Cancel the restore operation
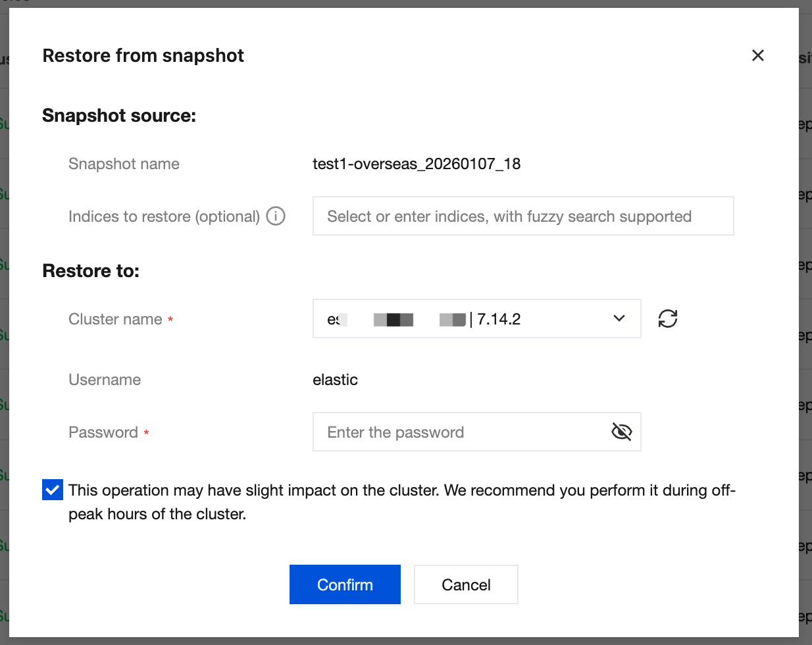This screenshot has height=645, width=812. coord(466,584)
